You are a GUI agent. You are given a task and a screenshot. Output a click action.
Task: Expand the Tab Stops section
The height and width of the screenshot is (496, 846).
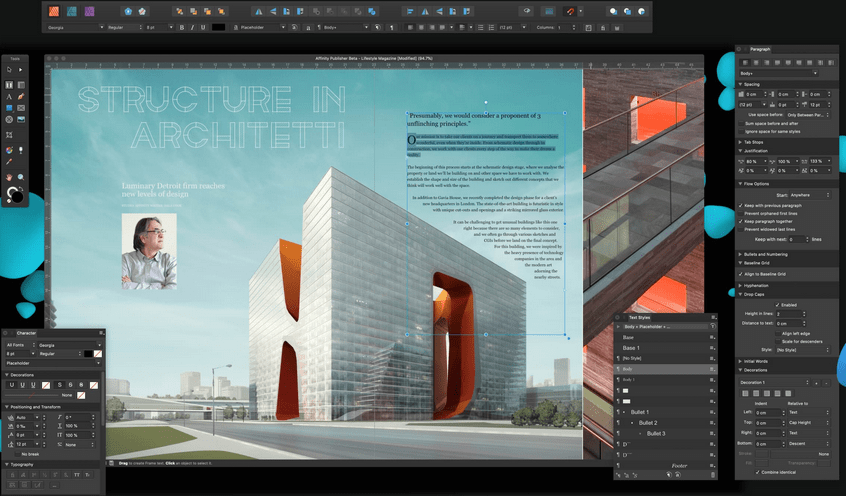tap(740, 142)
